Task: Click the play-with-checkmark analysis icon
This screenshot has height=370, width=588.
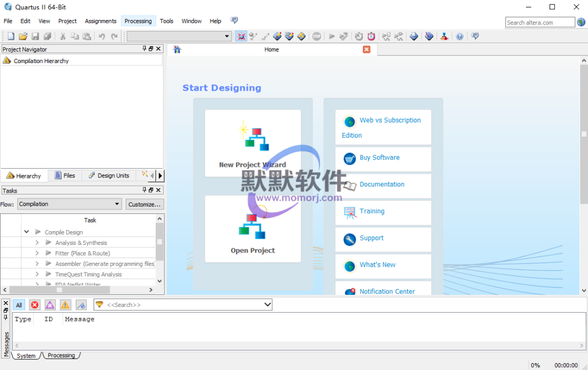Action: (344, 36)
